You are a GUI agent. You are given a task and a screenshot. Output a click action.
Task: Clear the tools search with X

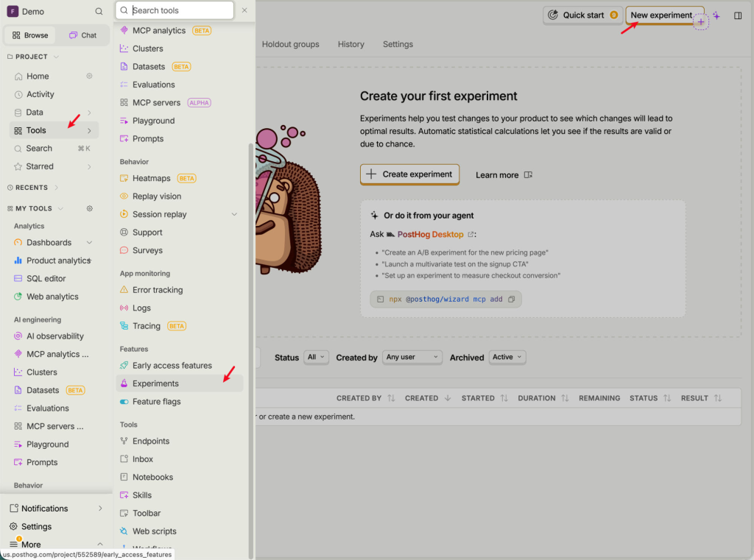[244, 10]
